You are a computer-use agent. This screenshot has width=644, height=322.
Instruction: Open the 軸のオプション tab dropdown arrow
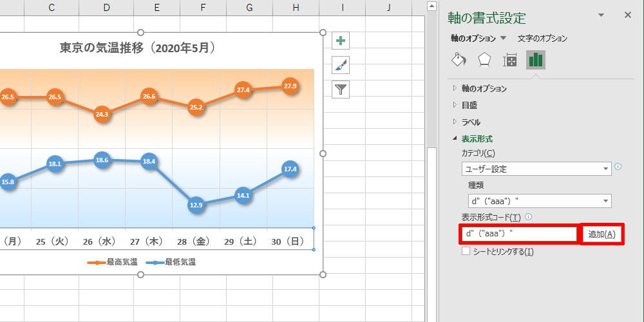coord(503,38)
